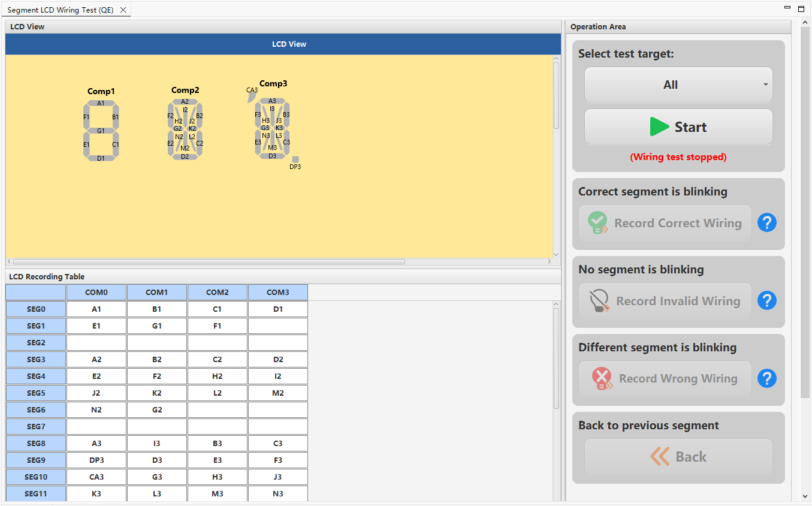Image resolution: width=812 pixels, height=506 pixels.
Task: Click the LCD View horizontal scrollbar
Action: click(x=209, y=262)
